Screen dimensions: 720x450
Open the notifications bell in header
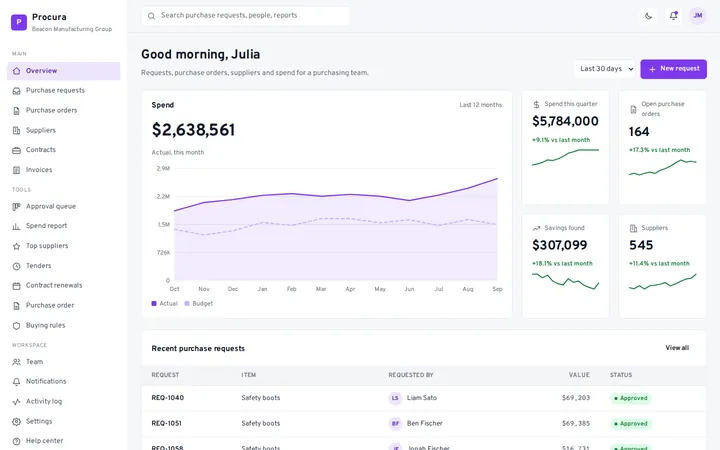click(x=673, y=16)
